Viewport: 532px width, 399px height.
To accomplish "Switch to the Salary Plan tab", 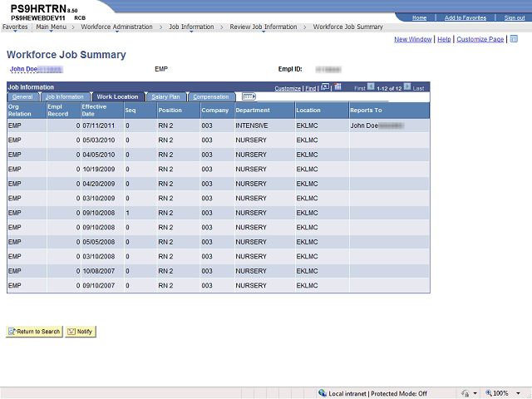I will point(165,97).
